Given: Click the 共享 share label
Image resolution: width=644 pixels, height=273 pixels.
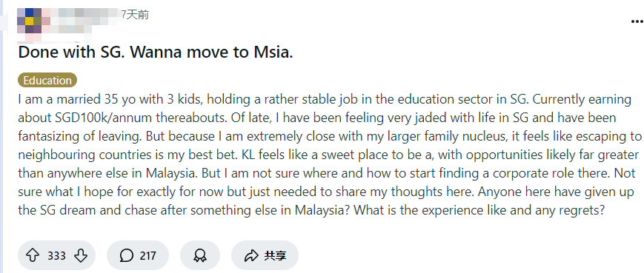Looking at the screenshot, I should 275,256.
